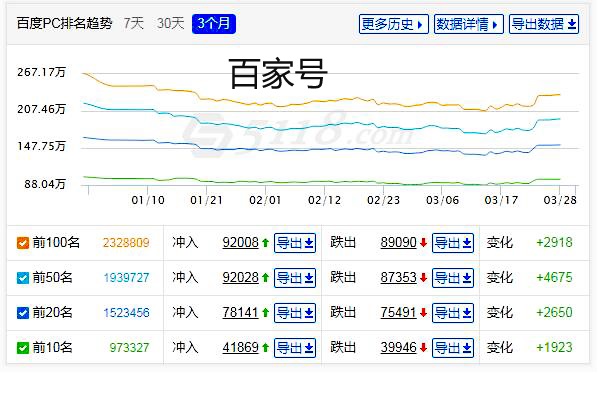Viewport: 598px width, 419px height.
Task: Export 跌出 data for 前50名 row
Action: coord(453,278)
